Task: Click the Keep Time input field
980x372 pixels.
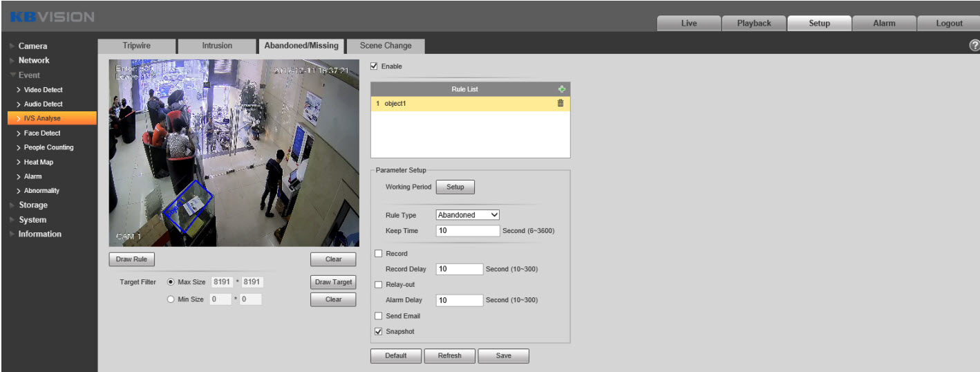Action: click(x=467, y=230)
